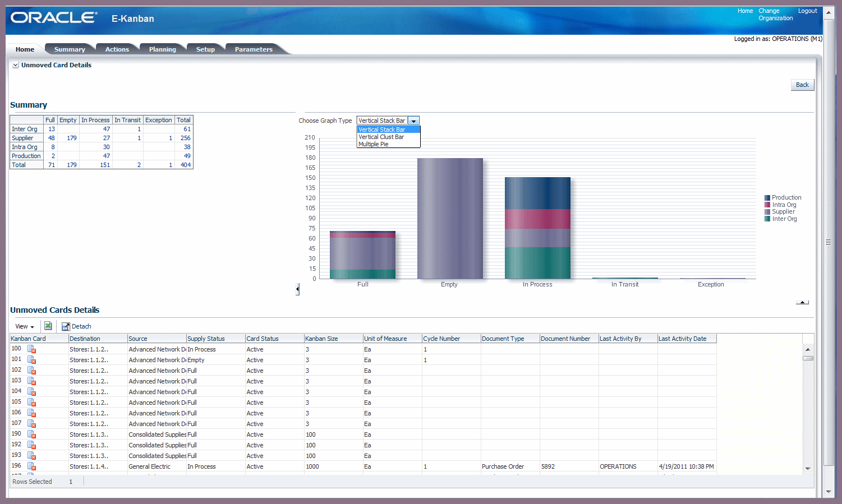Click Supplier Empty count 179 in summary

click(x=72, y=138)
